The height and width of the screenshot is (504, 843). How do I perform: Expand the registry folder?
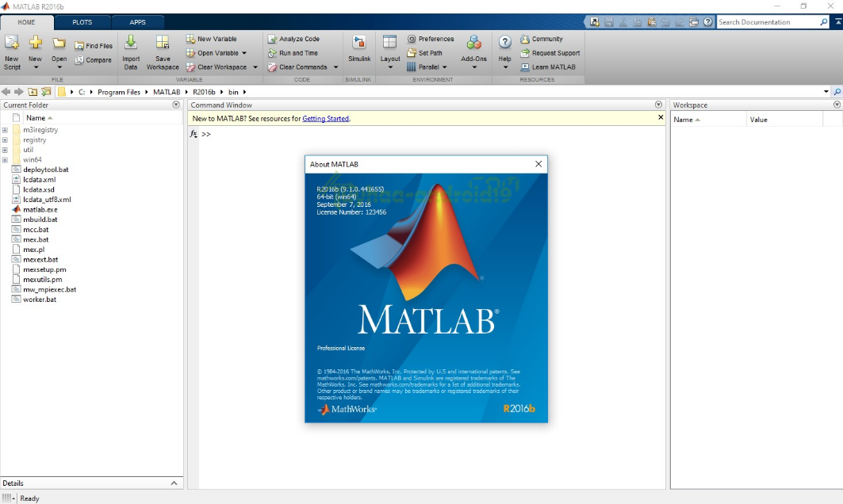pyautogui.click(x=5, y=140)
